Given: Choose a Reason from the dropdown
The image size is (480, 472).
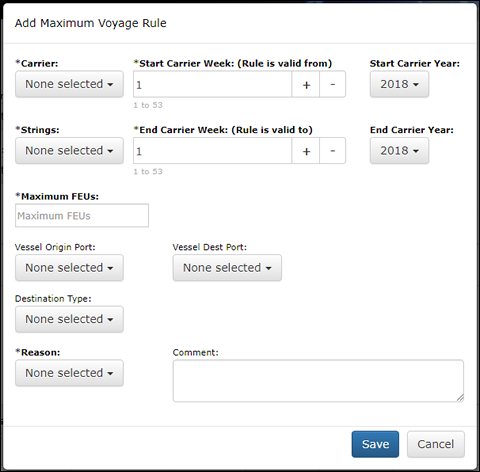Looking at the screenshot, I should [69, 373].
